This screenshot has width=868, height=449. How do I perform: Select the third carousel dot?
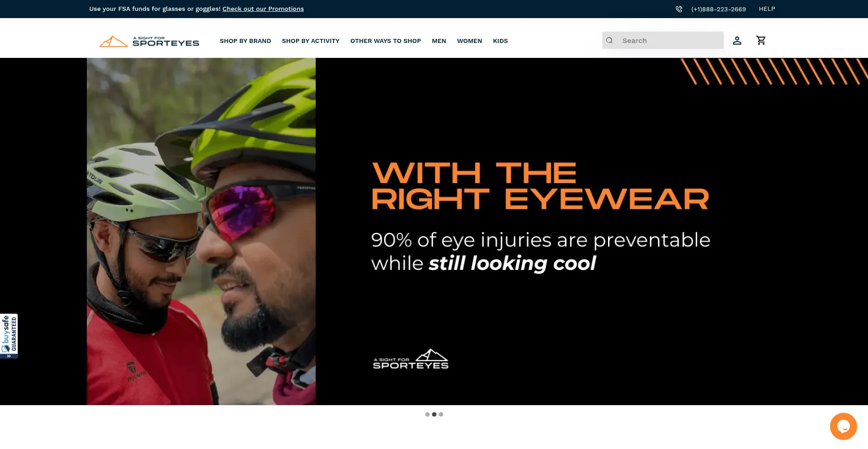pos(441,414)
